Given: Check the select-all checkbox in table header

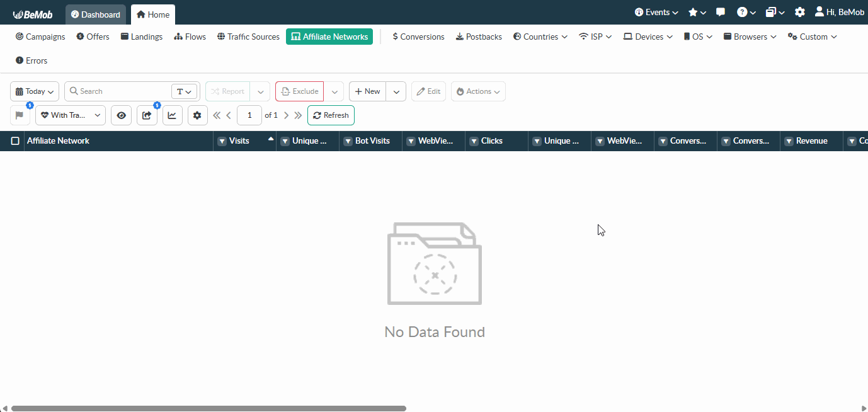Looking at the screenshot, I should (x=15, y=141).
